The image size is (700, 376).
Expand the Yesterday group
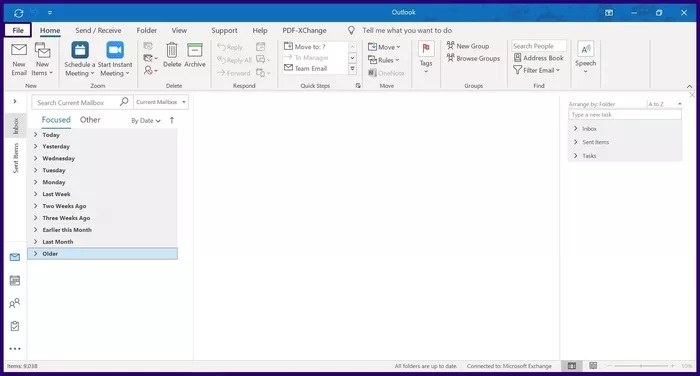[x=36, y=146]
